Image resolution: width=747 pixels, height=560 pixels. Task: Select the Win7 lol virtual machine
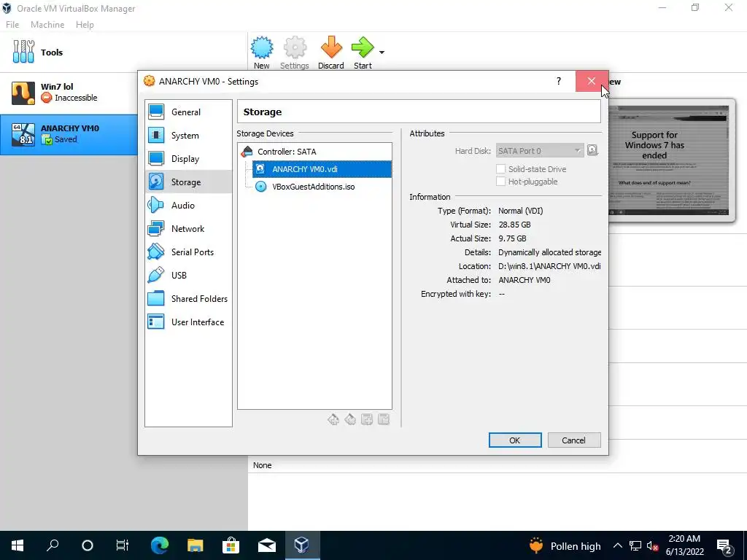pos(69,93)
